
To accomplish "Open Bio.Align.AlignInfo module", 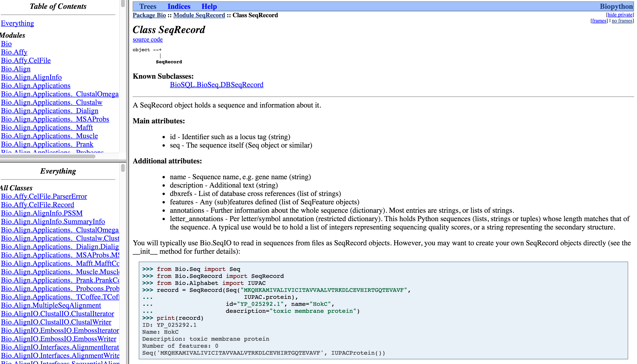I will tap(31, 77).
